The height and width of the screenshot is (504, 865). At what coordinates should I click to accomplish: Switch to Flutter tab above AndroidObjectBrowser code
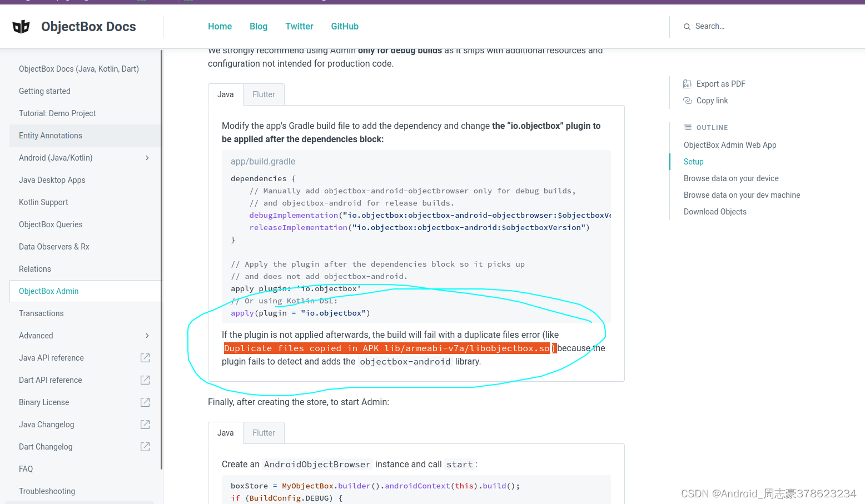[264, 433]
